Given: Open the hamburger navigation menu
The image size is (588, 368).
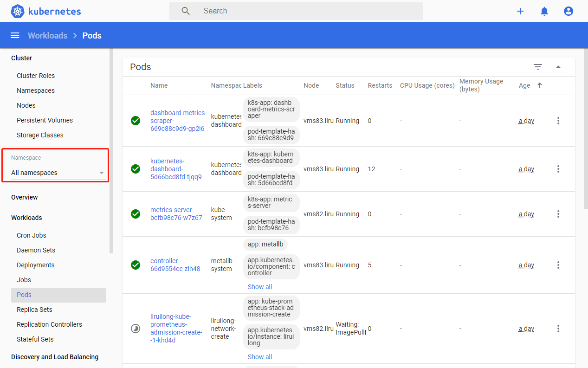Looking at the screenshot, I should click(15, 36).
